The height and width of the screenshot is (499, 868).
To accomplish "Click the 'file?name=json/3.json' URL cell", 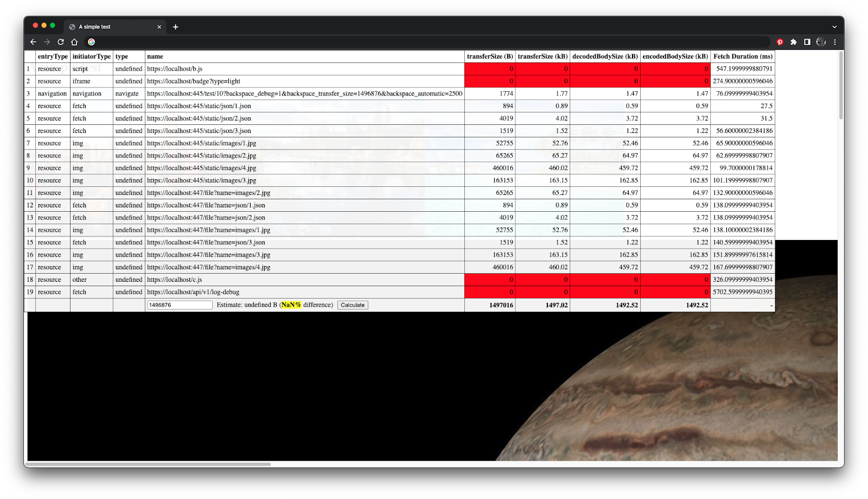I will pyautogui.click(x=305, y=243).
